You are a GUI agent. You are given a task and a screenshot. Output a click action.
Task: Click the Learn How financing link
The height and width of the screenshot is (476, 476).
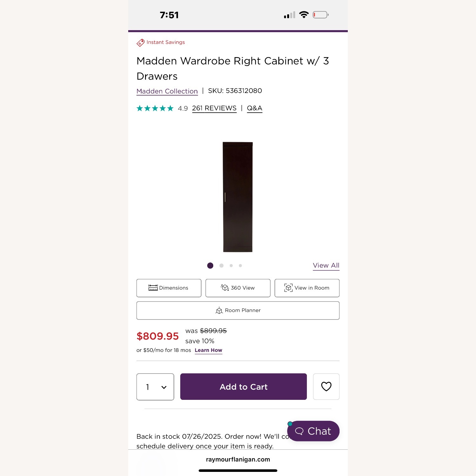tap(208, 350)
